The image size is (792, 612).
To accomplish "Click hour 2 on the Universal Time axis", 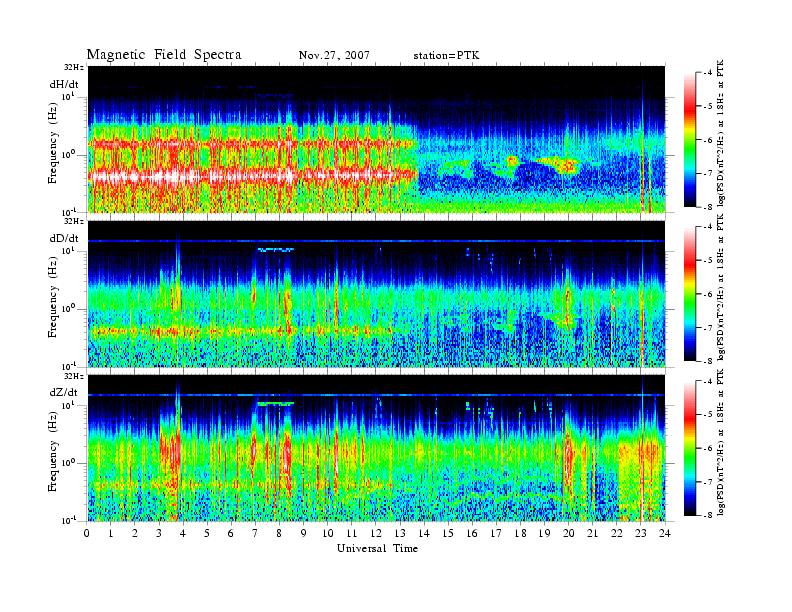I will [135, 533].
